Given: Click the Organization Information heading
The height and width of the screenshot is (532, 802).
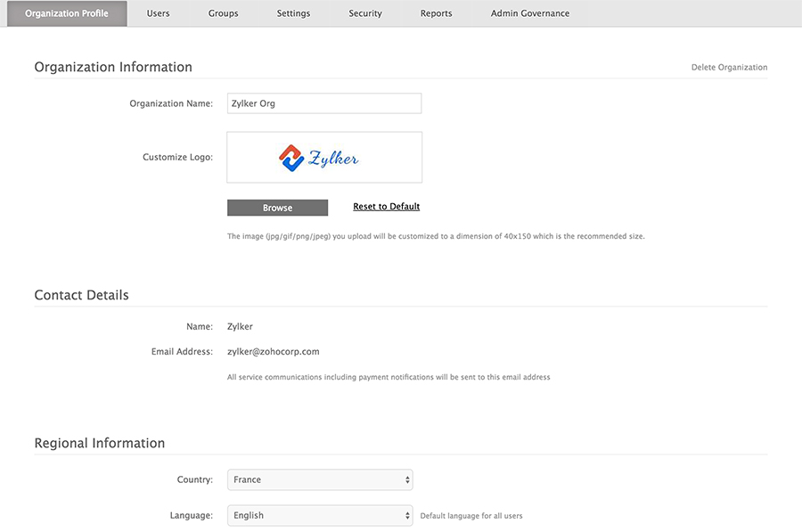Looking at the screenshot, I should (x=113, y=67).
